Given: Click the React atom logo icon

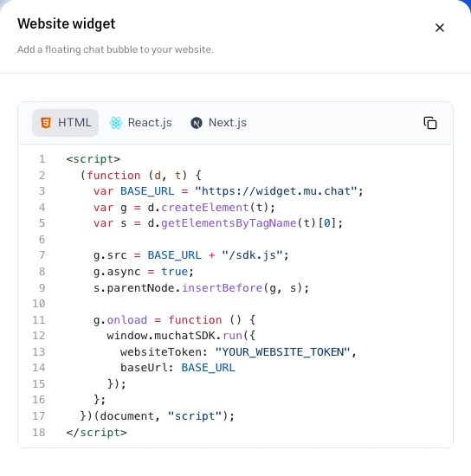Looking at the screenshot, I should point(116,123).
